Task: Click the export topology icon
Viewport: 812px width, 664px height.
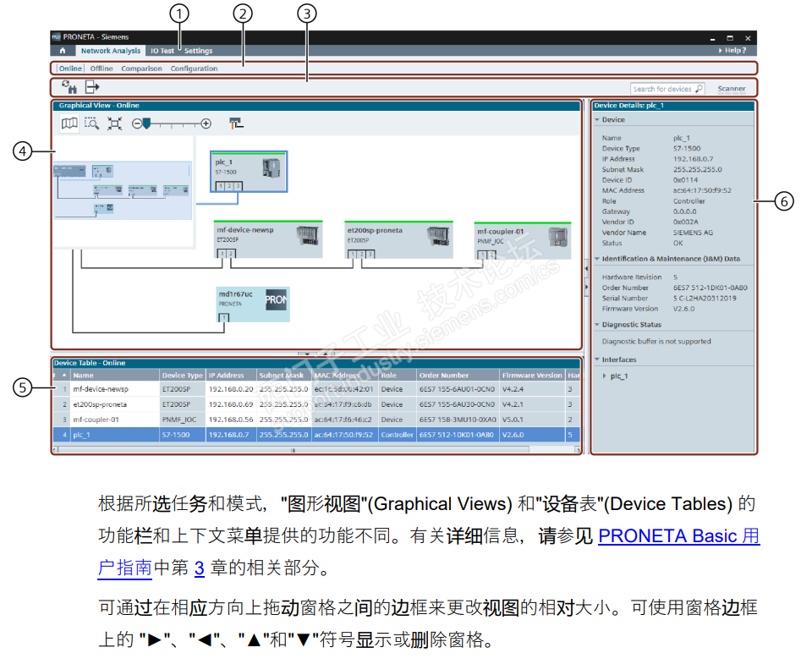Action: coord(91,87)
